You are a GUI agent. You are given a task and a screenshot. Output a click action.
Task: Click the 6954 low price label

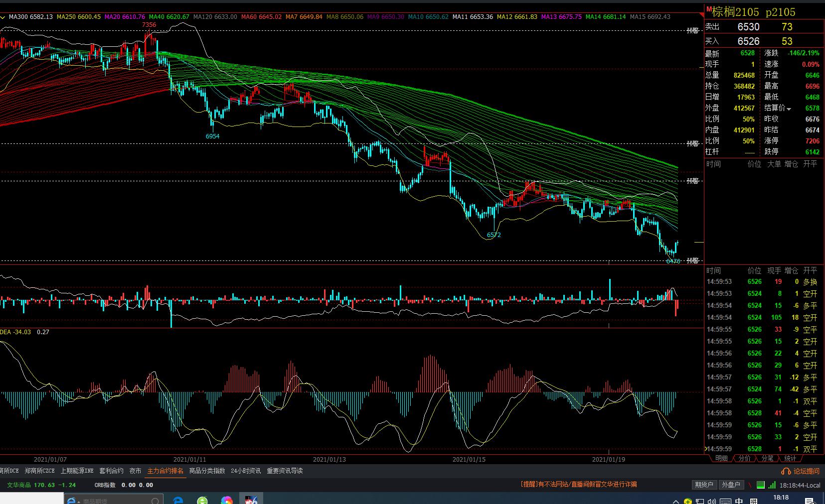212,136
